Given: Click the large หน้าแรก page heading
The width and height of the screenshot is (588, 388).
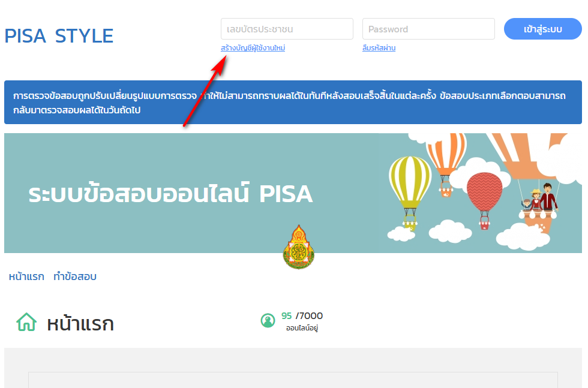Looking at the screenshot, I should click(x=80, y=323).
